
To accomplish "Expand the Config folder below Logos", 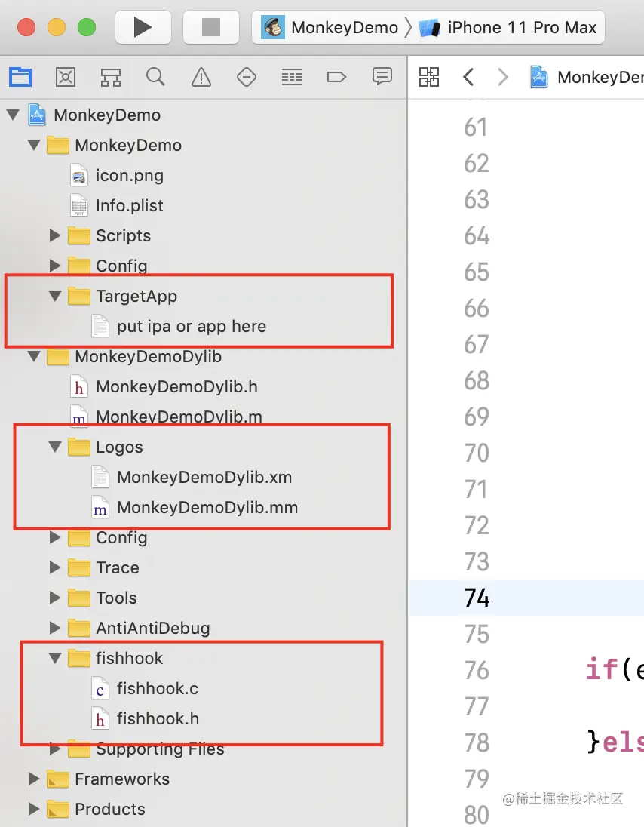I will [x=55, y=537].
